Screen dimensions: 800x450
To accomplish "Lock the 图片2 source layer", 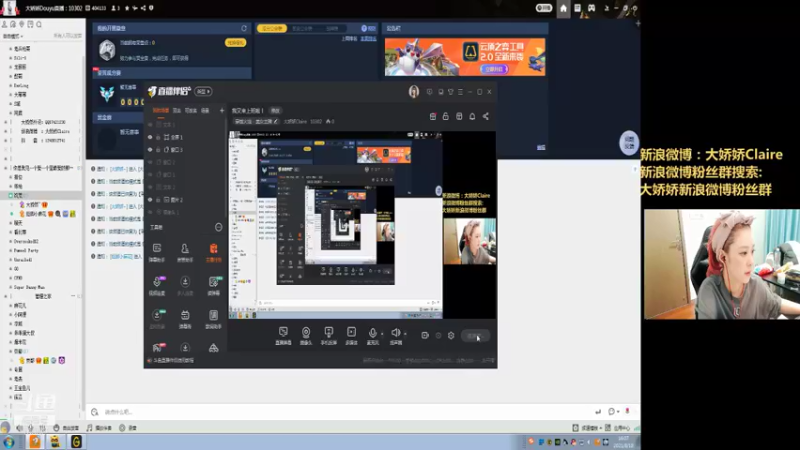I will [158, 200].
